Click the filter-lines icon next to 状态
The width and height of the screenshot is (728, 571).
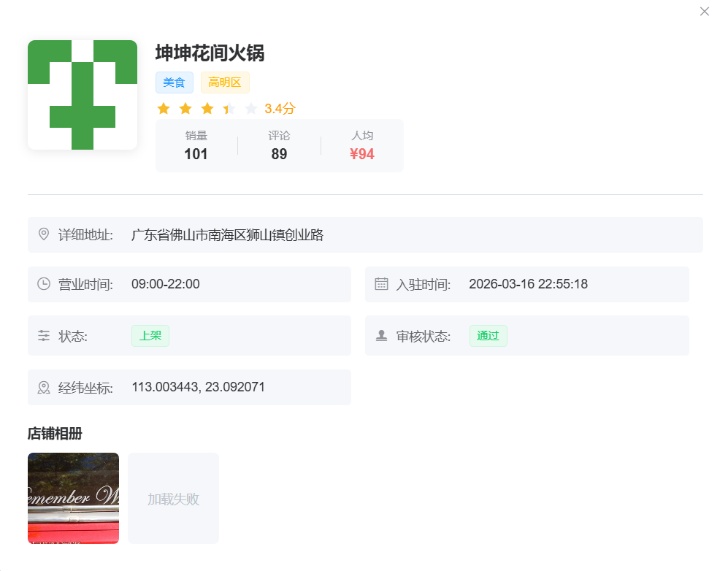(x=44, y=335)
